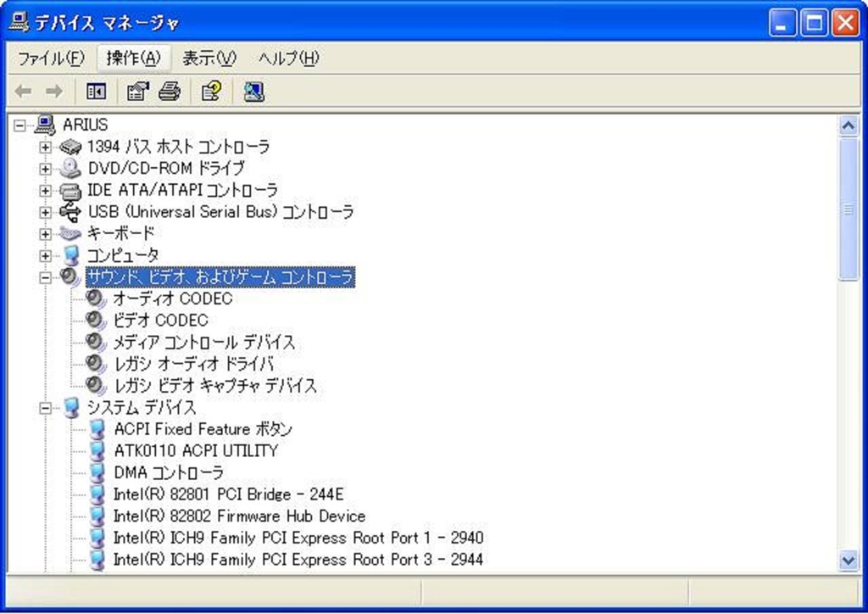Image resolution: width=868 pixels, height=614 pixels.
Task: Select the レガシ オーディオ ドライバ entry
Action: click(x=194, y=364)
